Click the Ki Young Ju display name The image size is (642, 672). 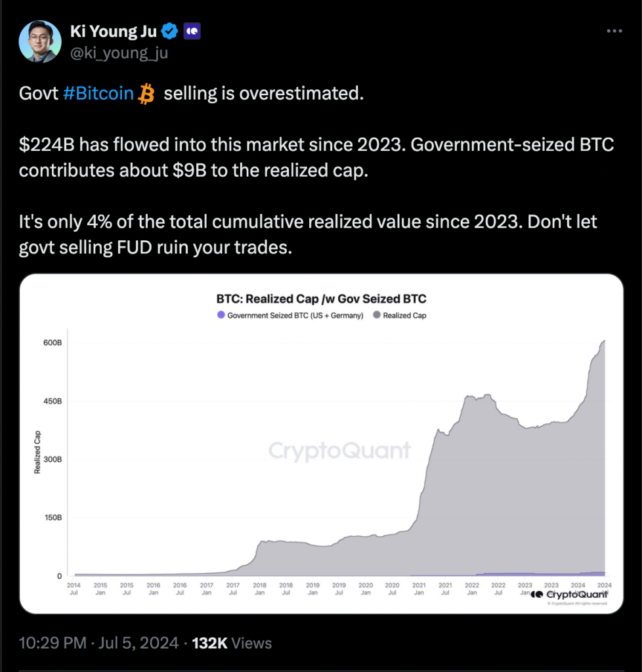point(113,30)
